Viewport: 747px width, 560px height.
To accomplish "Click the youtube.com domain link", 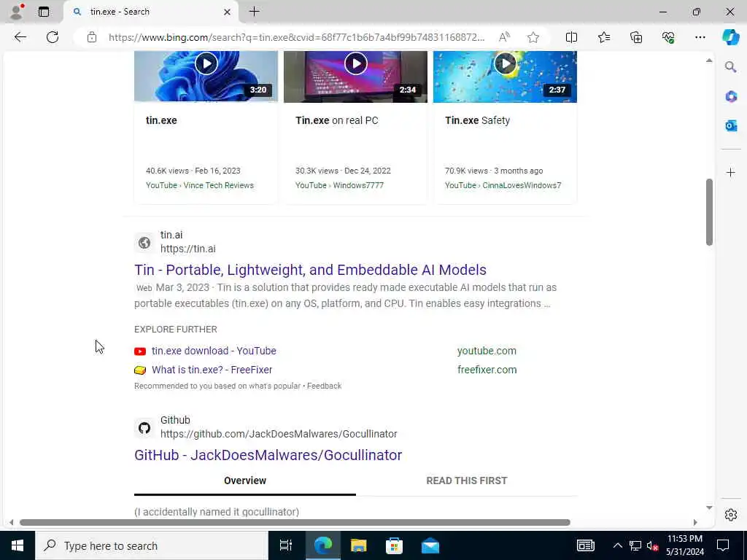I will (487, 351).
